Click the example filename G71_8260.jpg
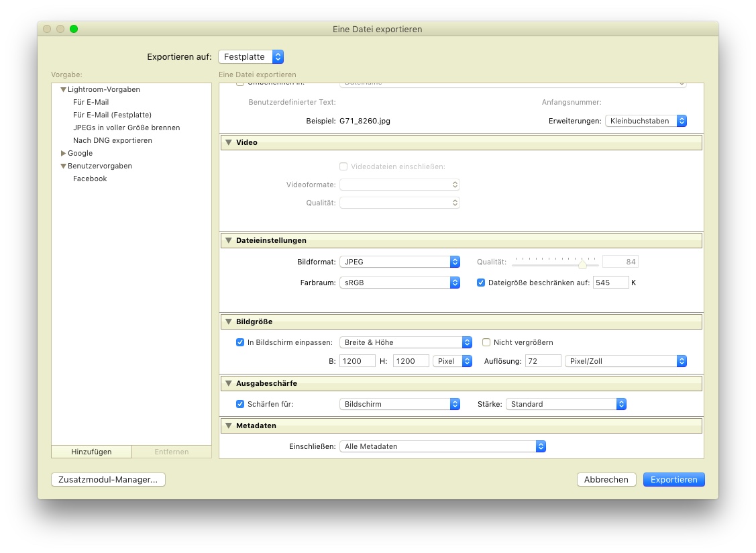The width and height of the screenshot is (756, 553). point(365,121)
